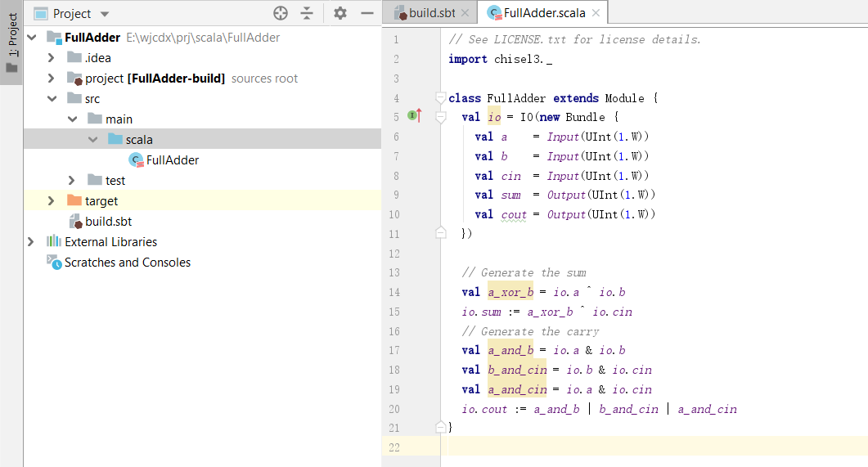868x467 pixels.
Task: Select the FullAdder.scala editor tab
Action: [544, 13]
